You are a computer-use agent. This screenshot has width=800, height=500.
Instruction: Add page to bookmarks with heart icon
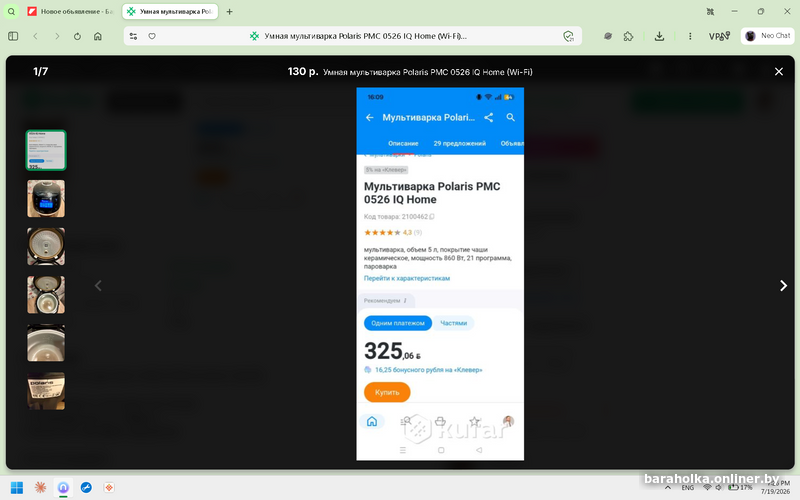point(152,36)
